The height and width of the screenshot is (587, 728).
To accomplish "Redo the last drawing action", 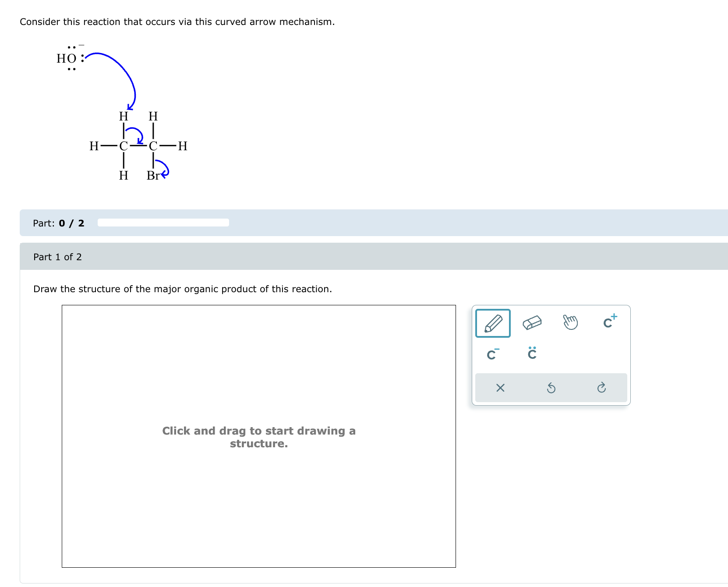I will point(602,388).
